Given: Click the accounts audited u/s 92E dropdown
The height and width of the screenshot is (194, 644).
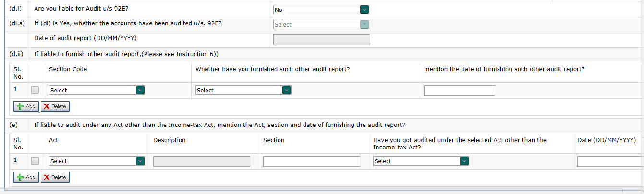Looking at the screenshot, I should point(321,24).
